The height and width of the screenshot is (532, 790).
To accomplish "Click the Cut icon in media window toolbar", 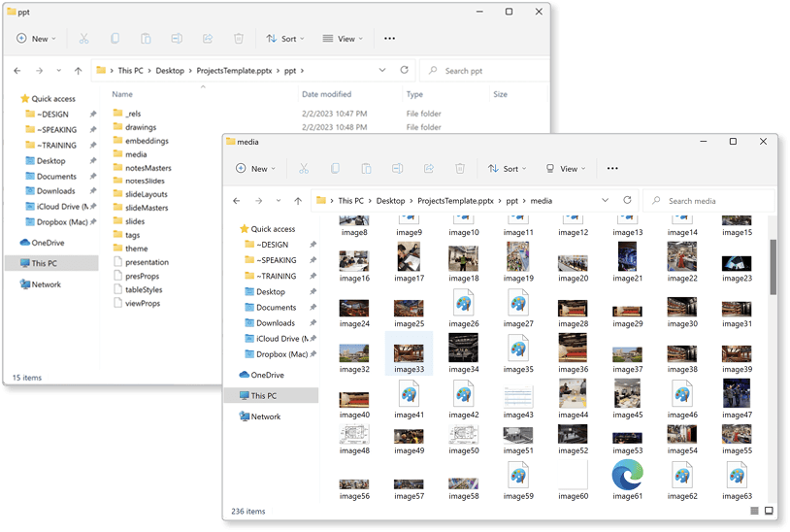I will click(304, 168).
